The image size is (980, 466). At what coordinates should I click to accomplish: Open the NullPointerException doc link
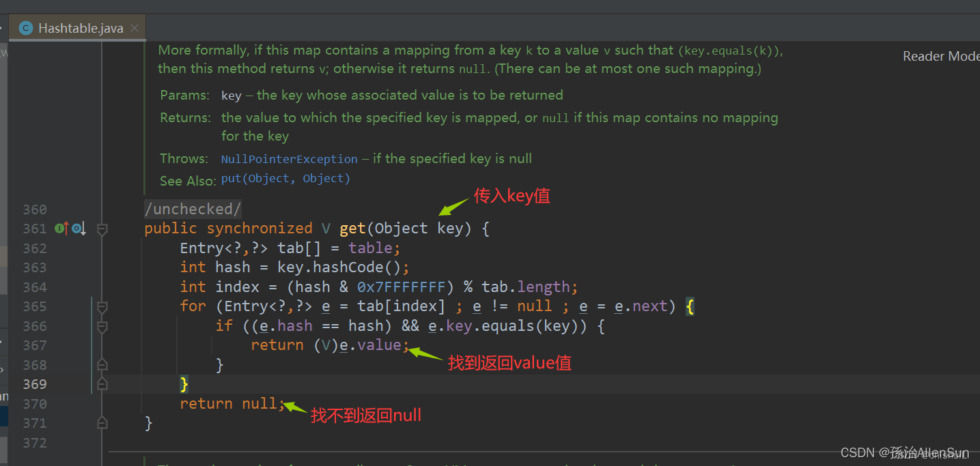289,159
